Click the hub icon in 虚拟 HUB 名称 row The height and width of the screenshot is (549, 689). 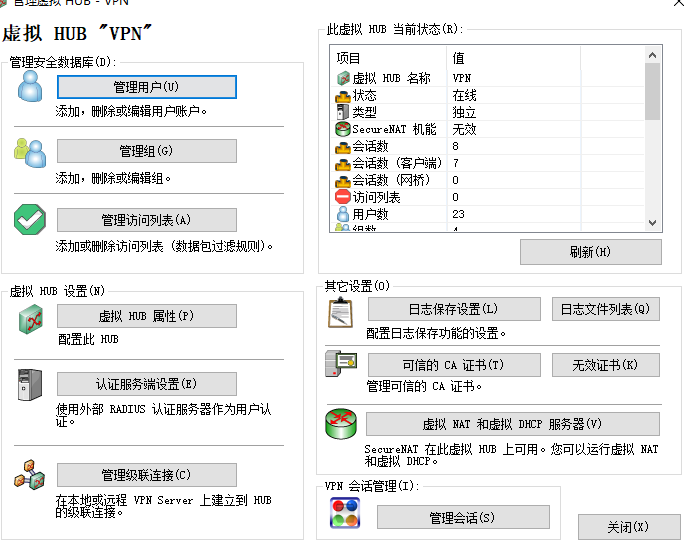343,78
